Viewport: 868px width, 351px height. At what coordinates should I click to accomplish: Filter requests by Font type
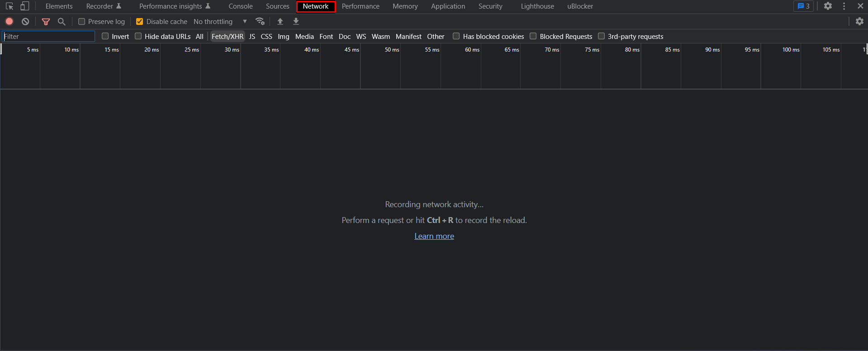point(326,36)
